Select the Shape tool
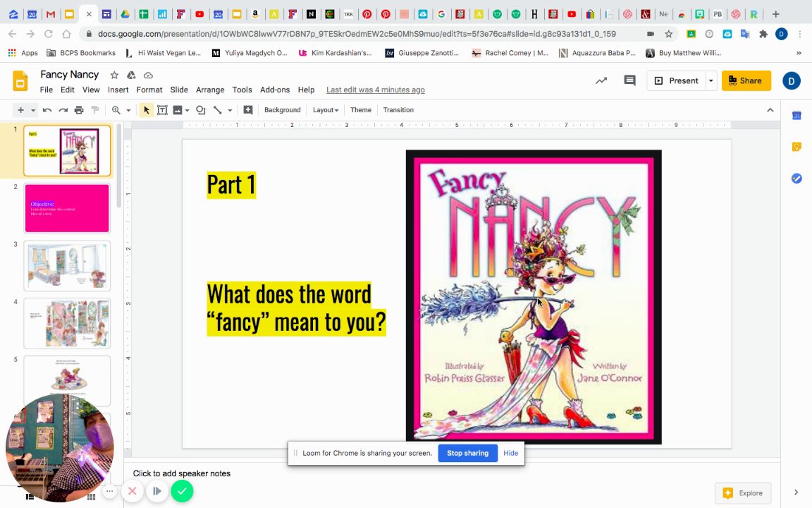This screenshot has width=812, height=508. [200, 110]
